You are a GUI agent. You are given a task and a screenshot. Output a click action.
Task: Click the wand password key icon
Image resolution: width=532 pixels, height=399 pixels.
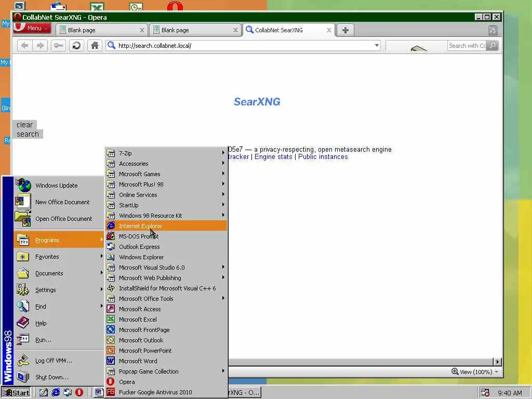(58, 46)
